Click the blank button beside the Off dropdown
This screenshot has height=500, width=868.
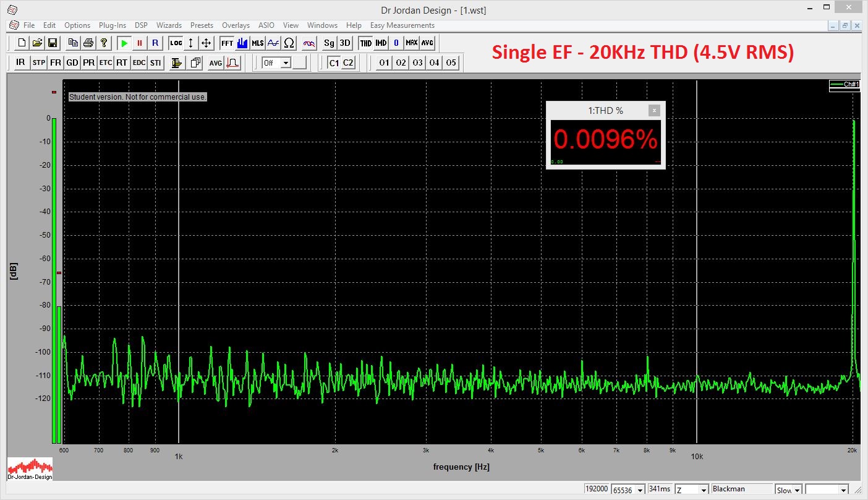(x=300, y=62)
